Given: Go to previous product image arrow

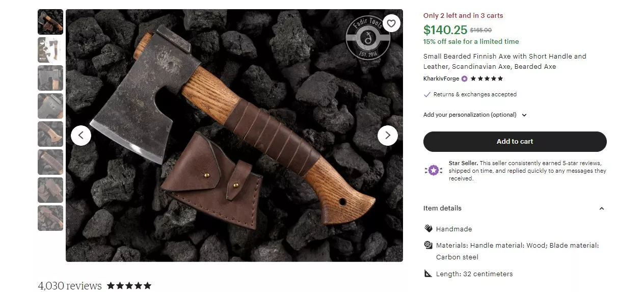Looking at the screenshot, I should pos(81,136).
